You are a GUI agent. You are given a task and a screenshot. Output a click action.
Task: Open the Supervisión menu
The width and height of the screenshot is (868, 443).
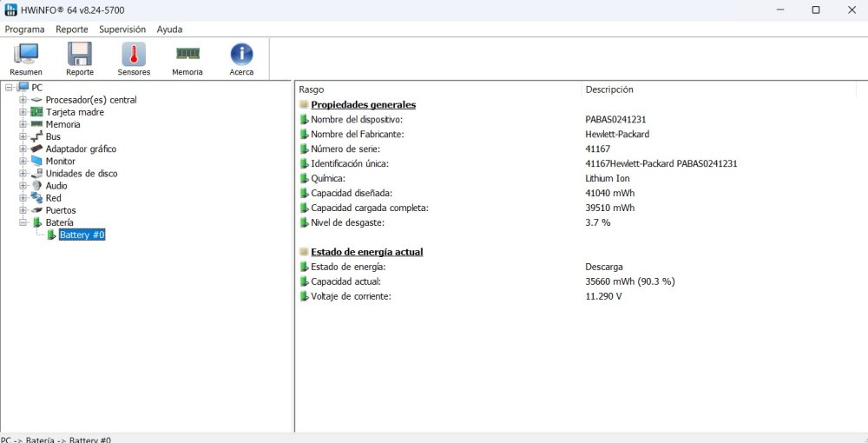122,30
